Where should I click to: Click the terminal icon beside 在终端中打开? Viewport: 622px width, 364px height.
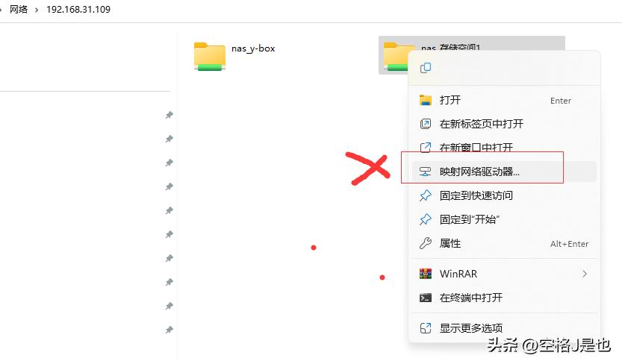click(426, 298)
